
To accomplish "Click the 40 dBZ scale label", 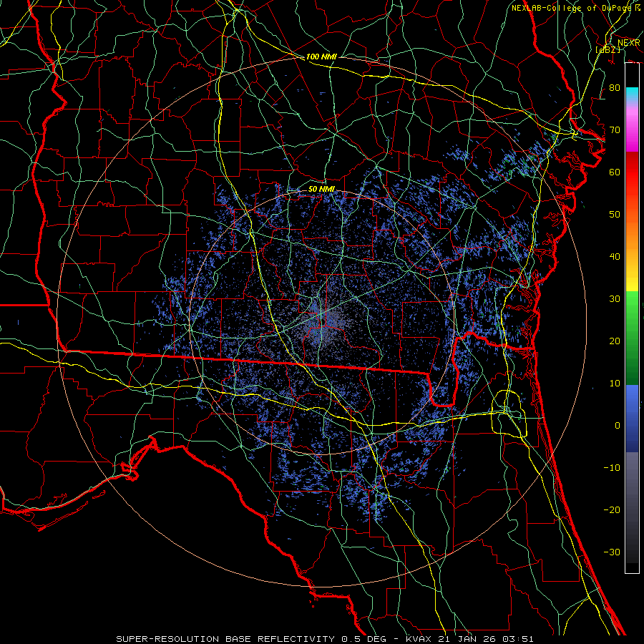I will 615,257.
